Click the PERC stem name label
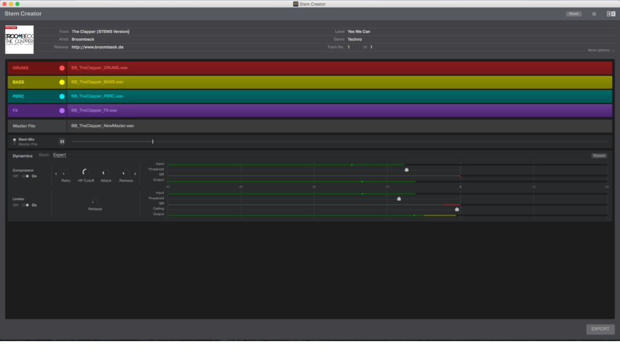 coord(18,96)
